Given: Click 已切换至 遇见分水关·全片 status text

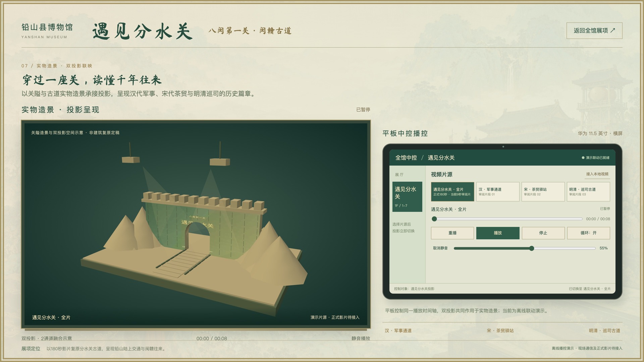Looking at the screenshot, I should (590, 289).
